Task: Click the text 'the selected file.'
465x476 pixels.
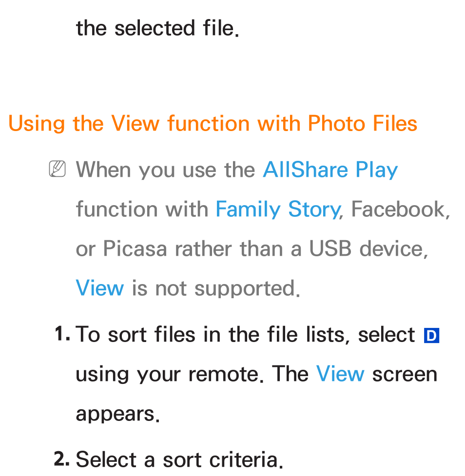Action: (x=157, y=28)
